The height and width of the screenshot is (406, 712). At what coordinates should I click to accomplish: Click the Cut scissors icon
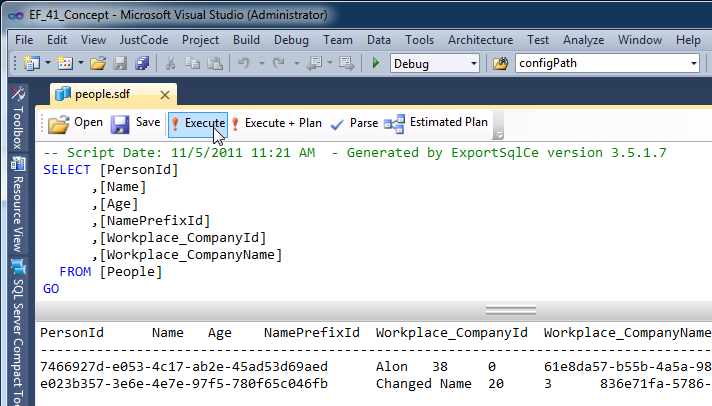point(170,63)
